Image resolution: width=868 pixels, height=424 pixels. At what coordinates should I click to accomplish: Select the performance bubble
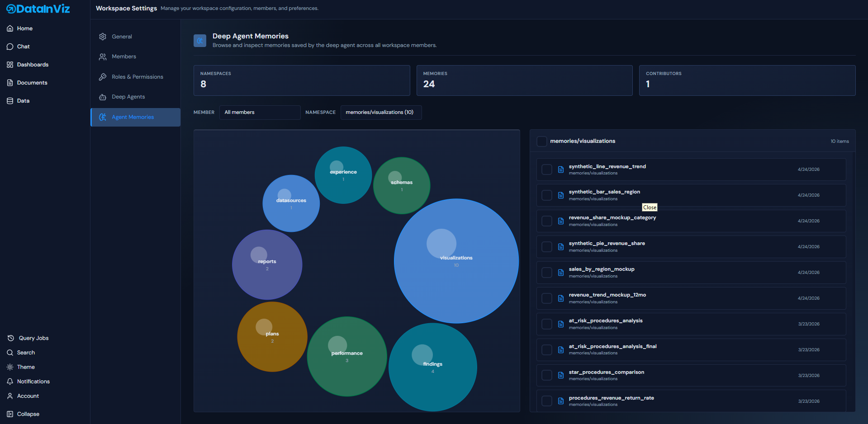tap(347, 357)
